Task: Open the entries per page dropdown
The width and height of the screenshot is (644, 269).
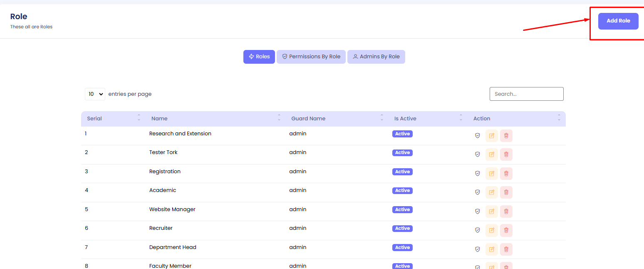Action: pyautogui.click(x=95, y=94)
